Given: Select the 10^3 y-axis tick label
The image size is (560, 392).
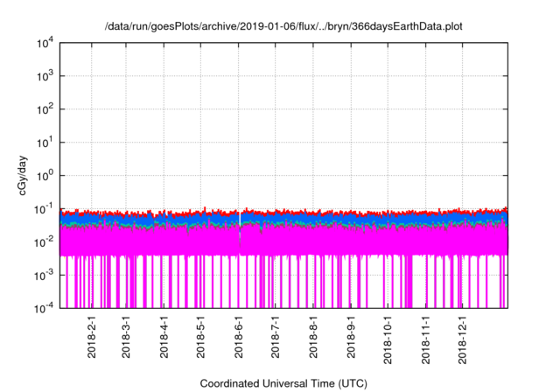Looking at the screenshot, I should click(x=45, y=76).
